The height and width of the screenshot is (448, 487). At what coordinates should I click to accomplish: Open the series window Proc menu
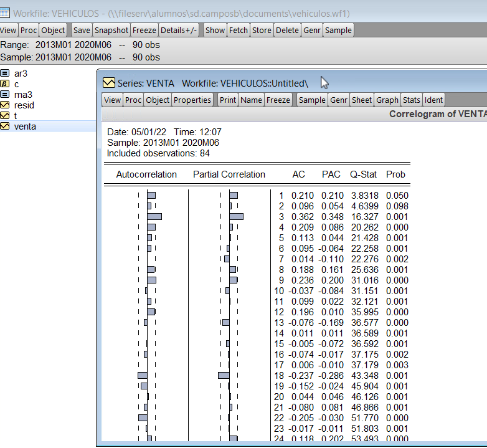(x=133, y=100)
